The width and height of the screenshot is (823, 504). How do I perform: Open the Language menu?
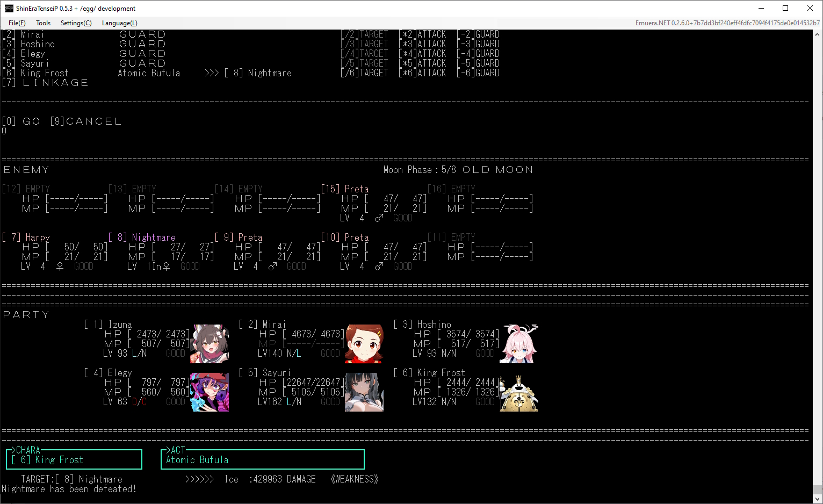[119, 23]
